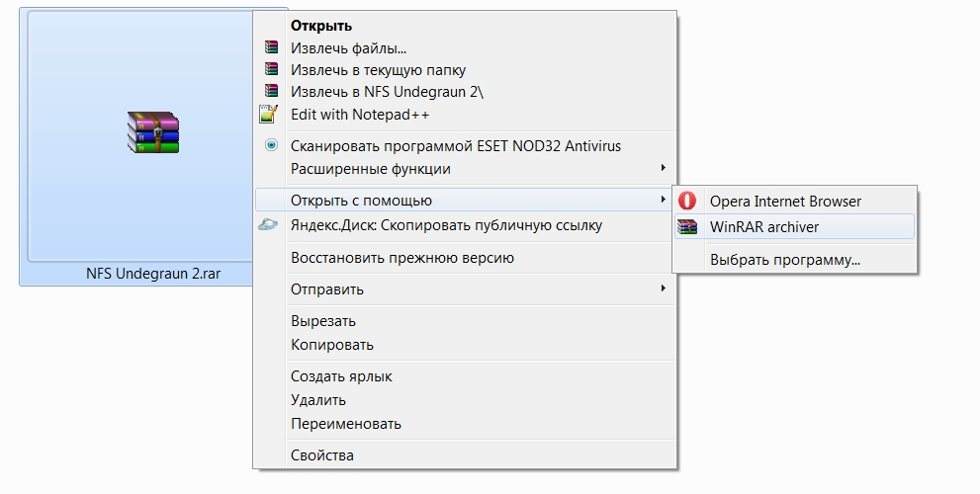
Task: Click the WinRAR icon beside Извлечь файлы...
Action: coord(271,46)
